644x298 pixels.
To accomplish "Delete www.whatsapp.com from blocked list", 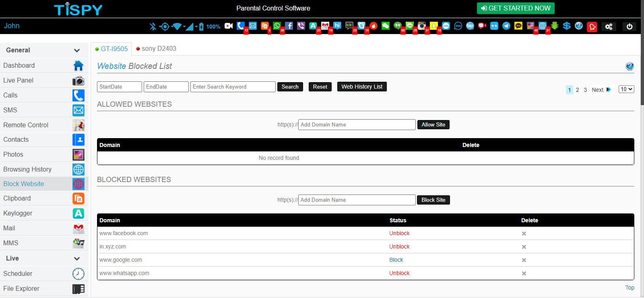I will pos(524,273).
